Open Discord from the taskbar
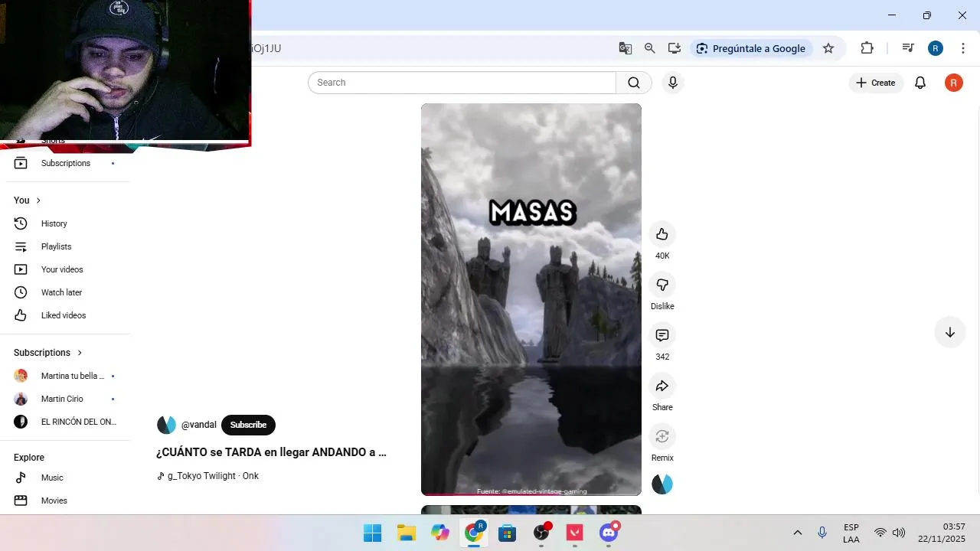This screenshot has width=980, height=551. [609, 533]
